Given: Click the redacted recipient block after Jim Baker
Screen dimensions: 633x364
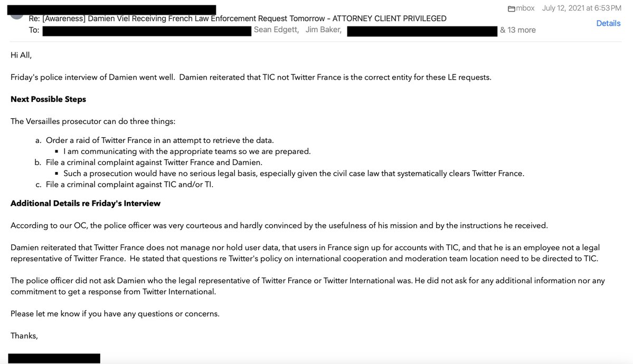Looking at the screenshot, I should click(422, 31).
